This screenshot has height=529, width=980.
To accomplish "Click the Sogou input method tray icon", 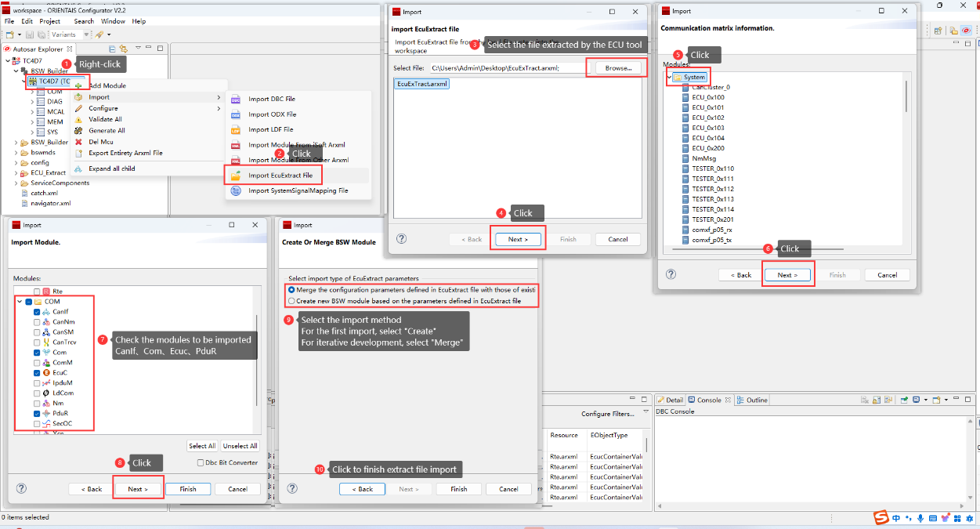I will coord(881,518).
